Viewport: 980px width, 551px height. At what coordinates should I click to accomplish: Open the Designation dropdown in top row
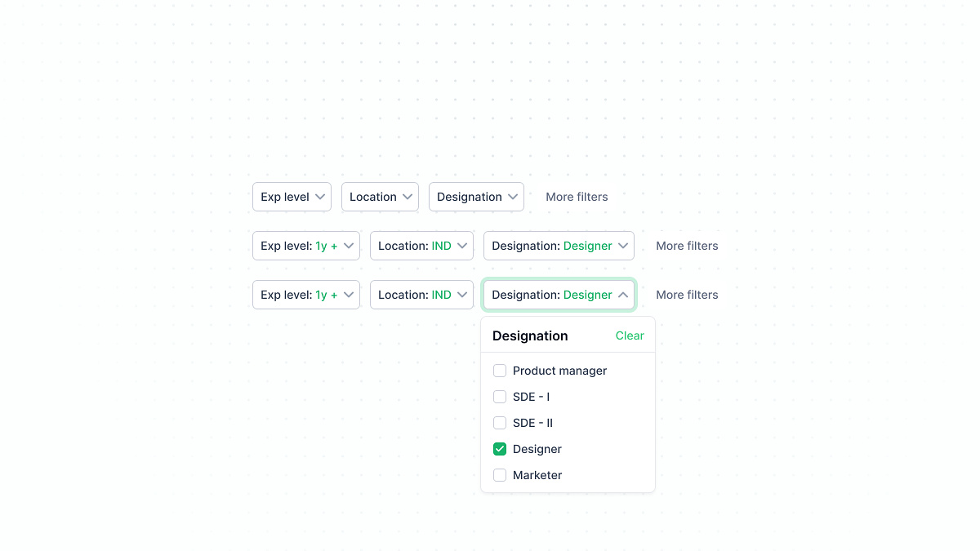[x=476, y=196]
